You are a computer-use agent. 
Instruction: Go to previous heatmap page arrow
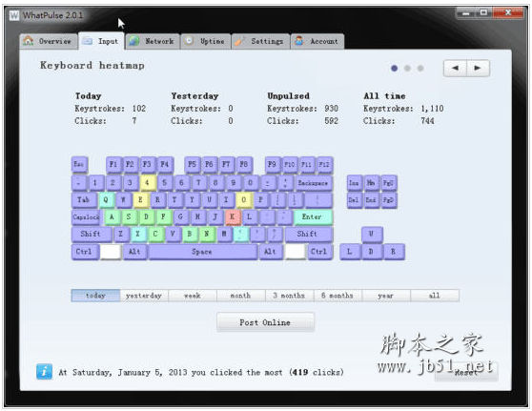coord(455,68)
